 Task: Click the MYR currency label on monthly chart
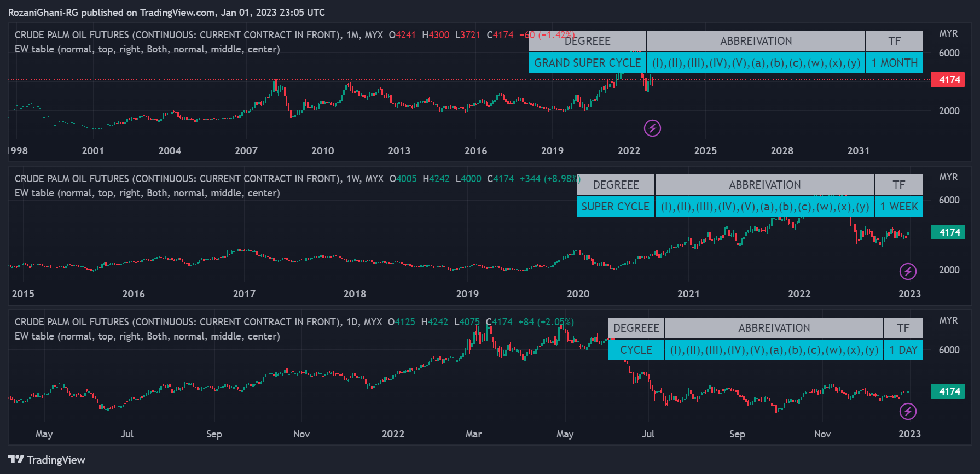948,33
